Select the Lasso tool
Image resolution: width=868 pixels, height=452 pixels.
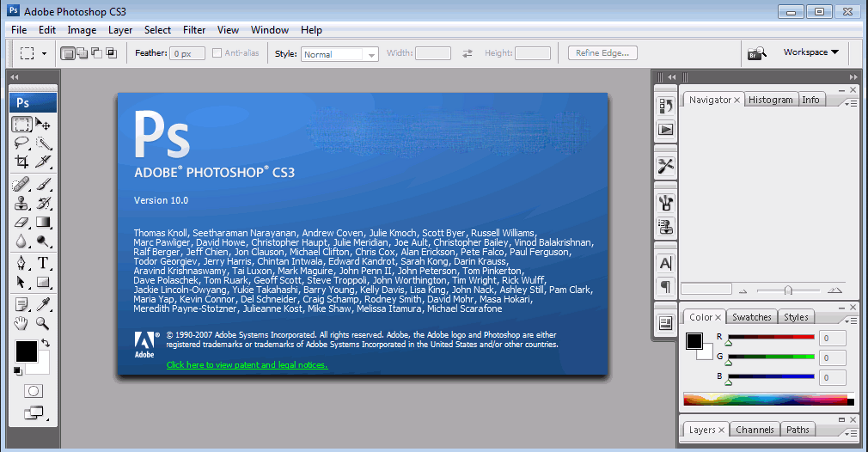pyautogui.click(x=22, y=144)
